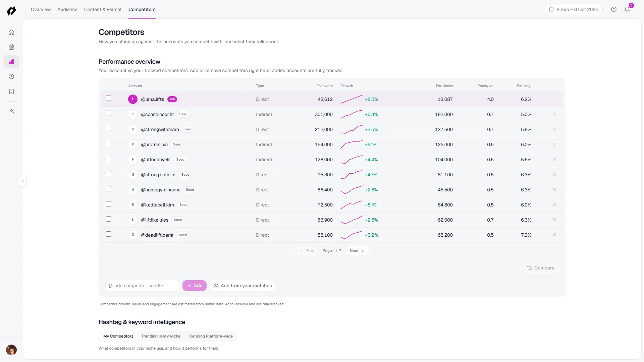Focus the add competitor handle field
Viewport: 644px width, 362px height.
click(x=143, y=286)
